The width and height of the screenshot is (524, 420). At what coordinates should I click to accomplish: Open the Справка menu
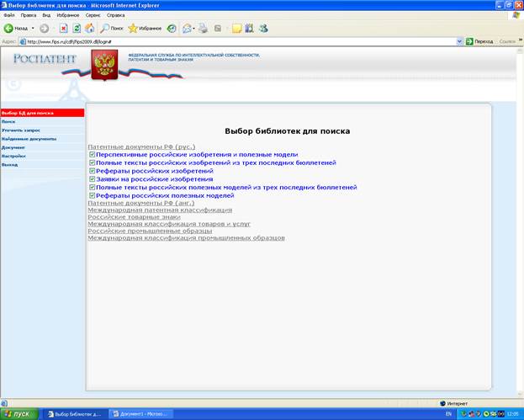[115, 15]
